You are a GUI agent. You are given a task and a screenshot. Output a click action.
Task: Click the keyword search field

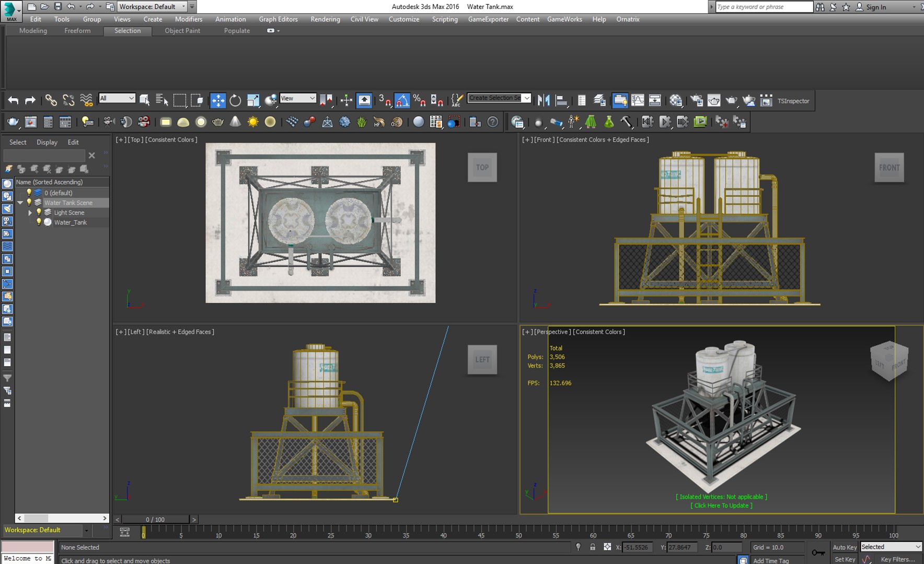click(764, 7)
